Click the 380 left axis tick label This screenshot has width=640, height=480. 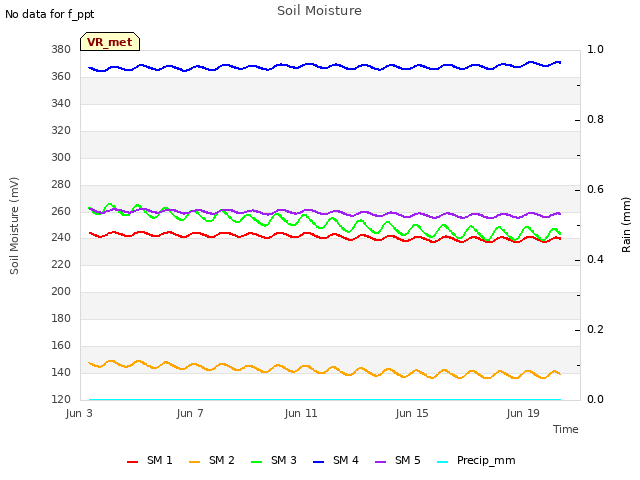click(x=61, y=50)
